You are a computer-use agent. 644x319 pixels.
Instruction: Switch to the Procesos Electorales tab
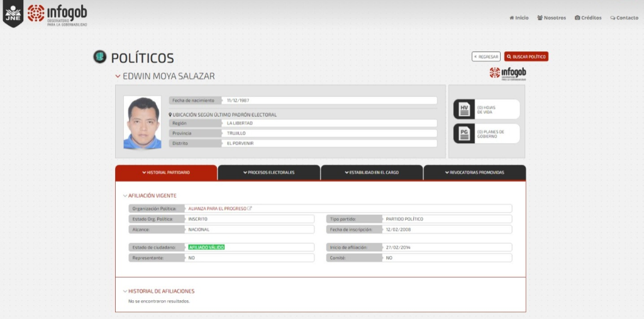point(269,173)
